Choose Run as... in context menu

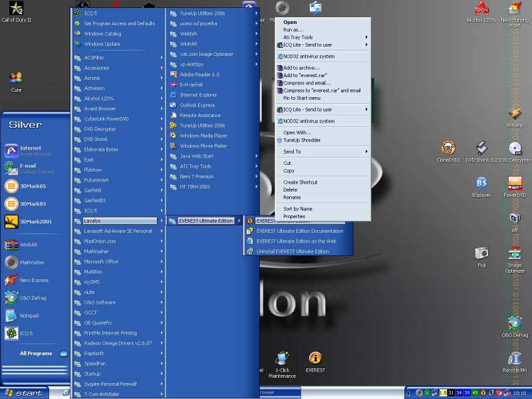click(323, 29)
